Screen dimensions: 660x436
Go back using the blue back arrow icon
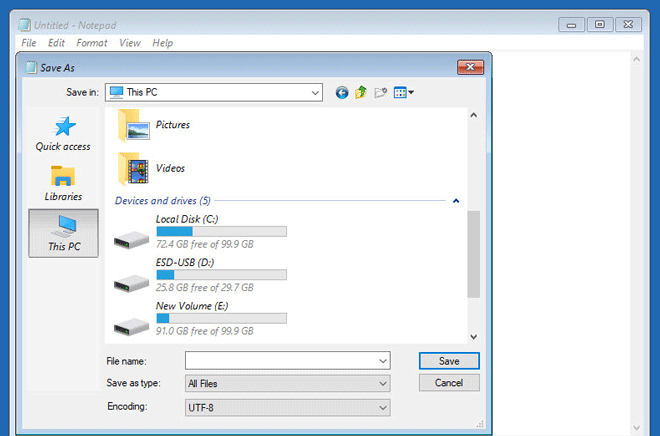pos(342,93)
